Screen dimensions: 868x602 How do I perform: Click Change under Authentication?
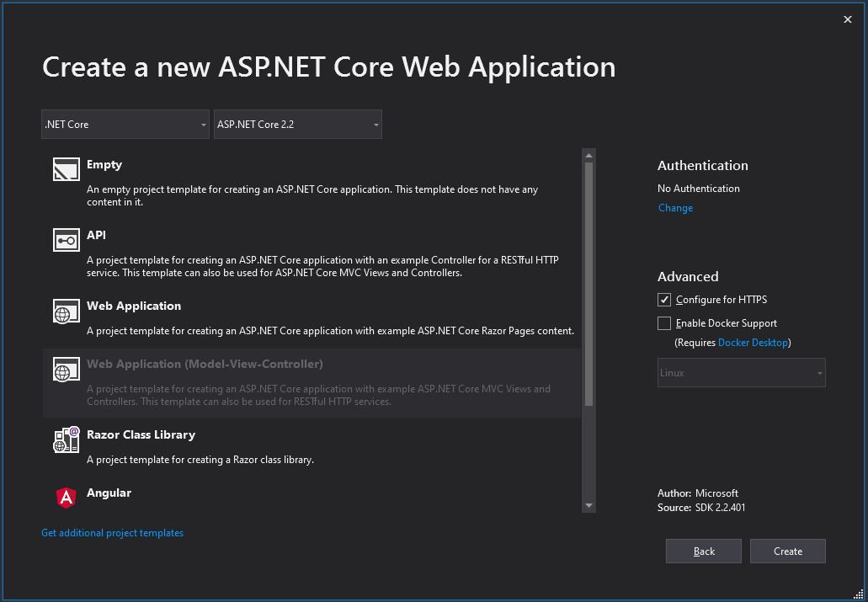(675, 207)
